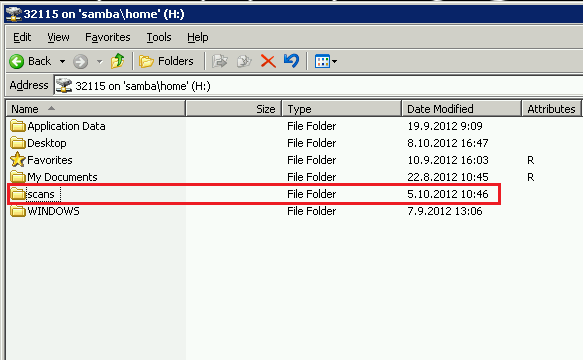
Task: Open the Forward history dropdown arrow
Action: click(x=99, y=61)
